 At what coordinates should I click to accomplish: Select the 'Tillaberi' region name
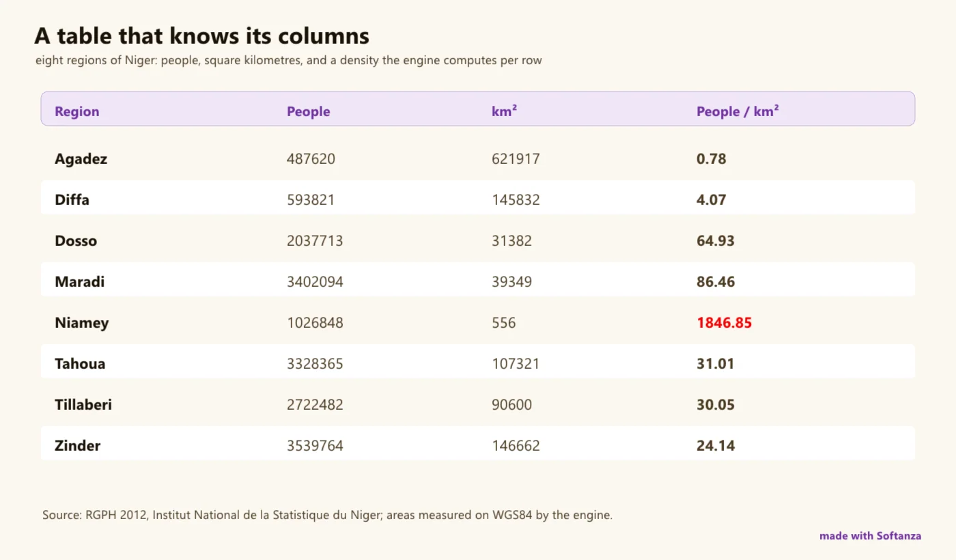tap(83, 405)
